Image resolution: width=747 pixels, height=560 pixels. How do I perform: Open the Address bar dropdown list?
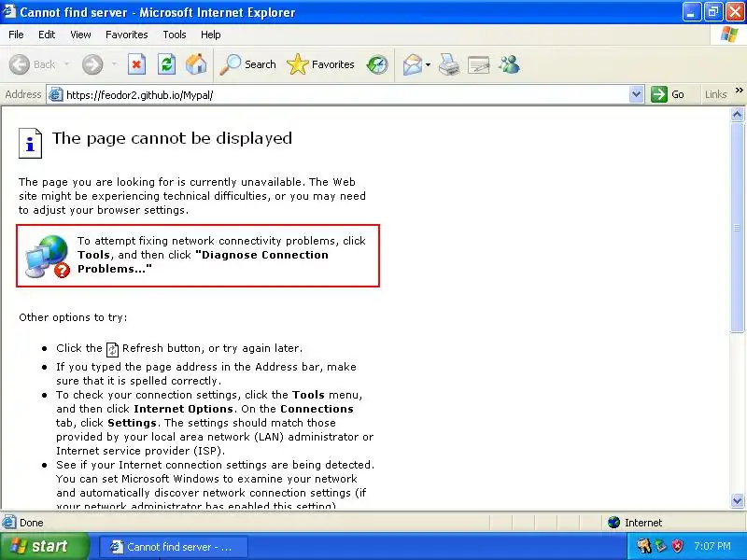[x=636, y=94]
